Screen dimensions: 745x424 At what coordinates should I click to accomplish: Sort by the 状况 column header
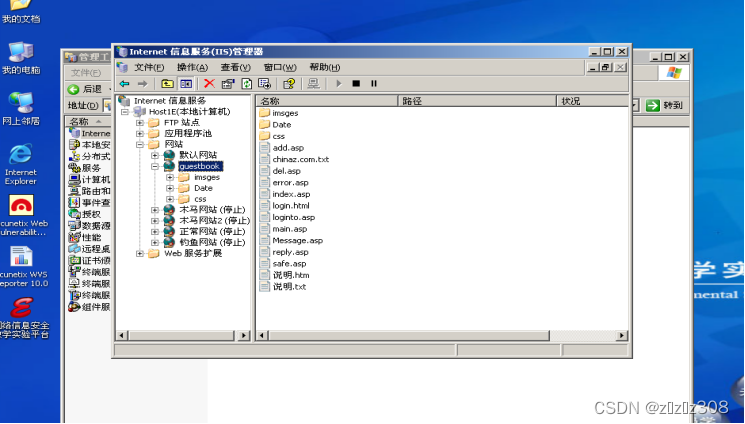click(592, 101)
